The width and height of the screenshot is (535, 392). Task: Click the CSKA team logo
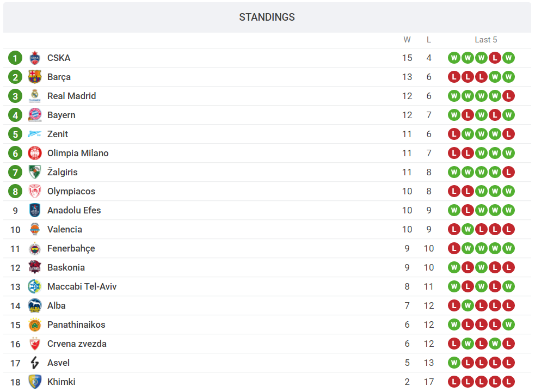pyautogui.click(x=35, y=58)
